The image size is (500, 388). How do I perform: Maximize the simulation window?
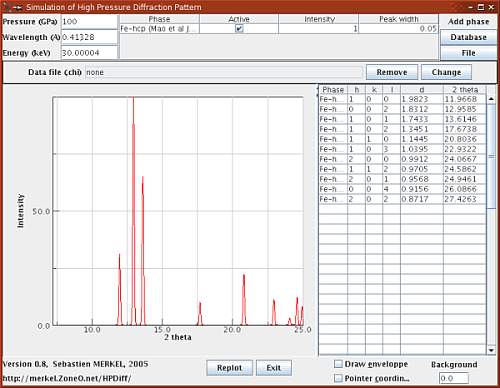click(x=481, y=7)
